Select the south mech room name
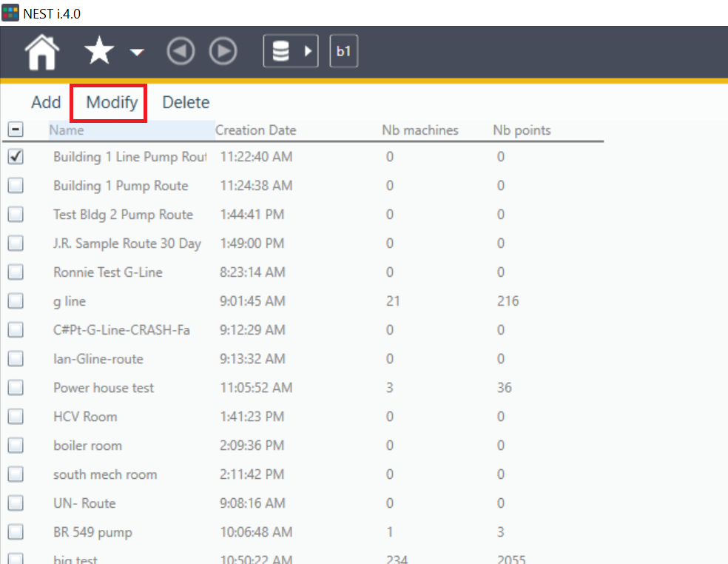The image size is (728, 564). tap(105, 474)
